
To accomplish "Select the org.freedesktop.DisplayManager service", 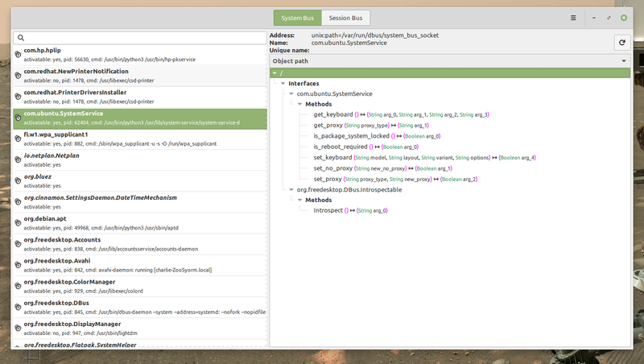I will tap(139, 329).
